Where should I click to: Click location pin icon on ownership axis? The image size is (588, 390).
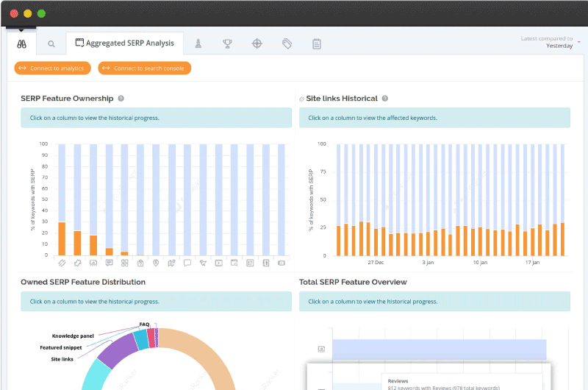(156, 263)
